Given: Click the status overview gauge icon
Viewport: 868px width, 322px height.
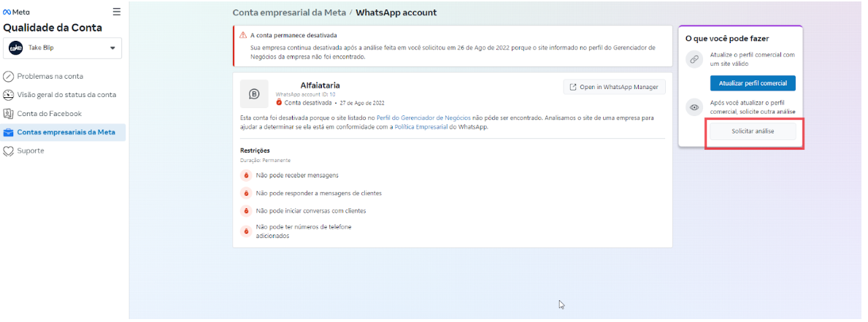Looking at the screenshot, I should click(x=8, y=95).
